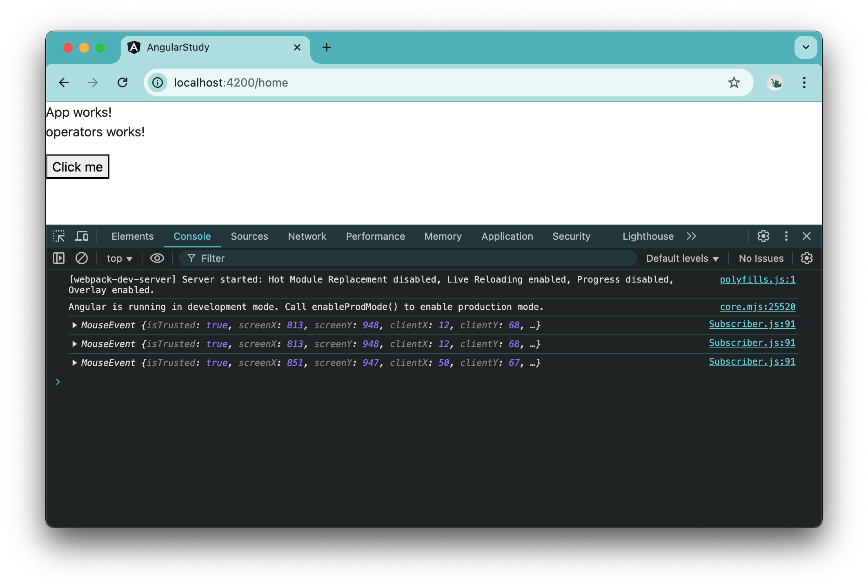Click inside the console Filter field

point(286,258)
